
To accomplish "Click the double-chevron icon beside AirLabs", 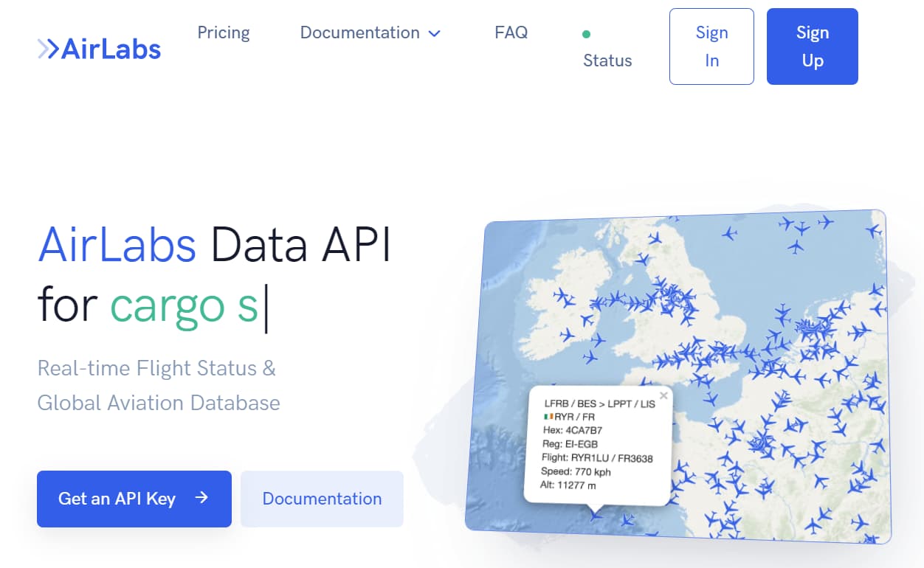I will tap(49, 47).
